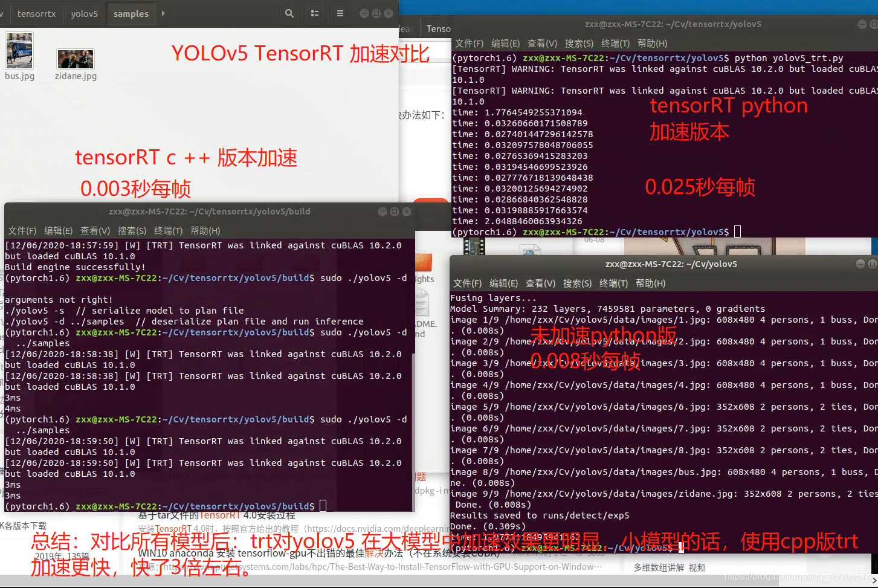Viewport: 878px width, 588px height.
Task: Open 编辑(E) menu in yolov5/build terminal
Action: pyautogui.click(x=59, y=231)
